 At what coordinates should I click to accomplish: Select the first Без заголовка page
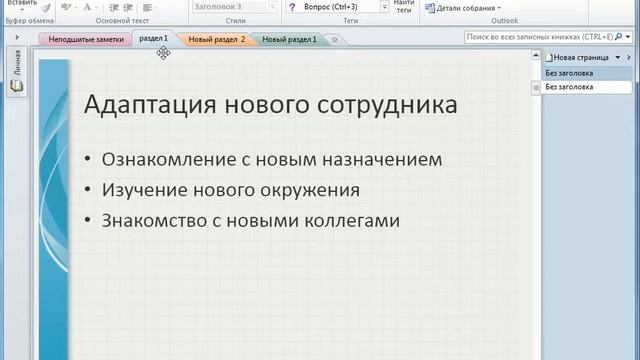[x=587, y=73]
